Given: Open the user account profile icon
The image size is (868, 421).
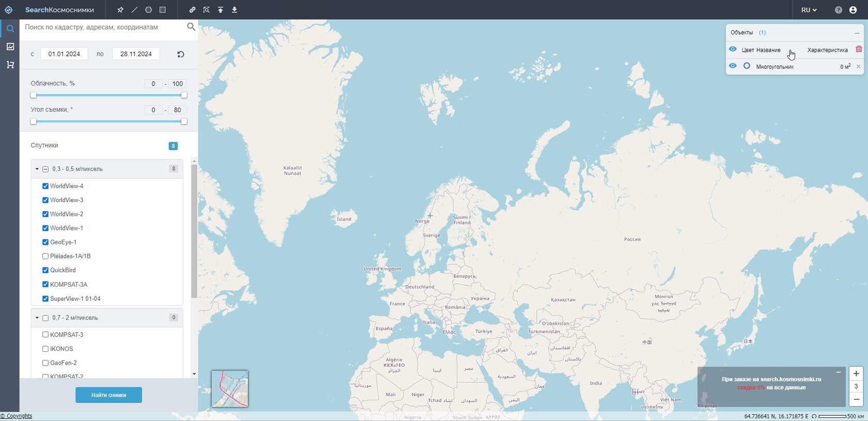Looking at the screenshot, I should [x=853, y=10].
